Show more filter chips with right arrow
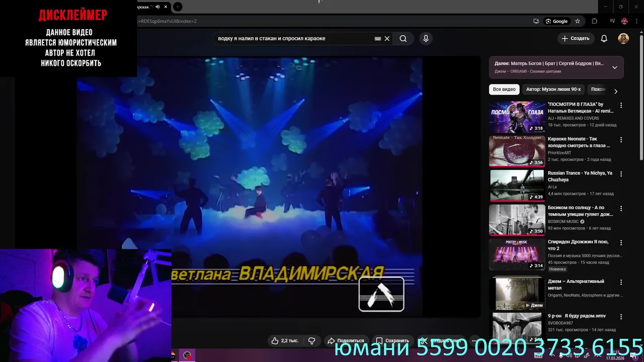644x362 pixels. point(615,91)
